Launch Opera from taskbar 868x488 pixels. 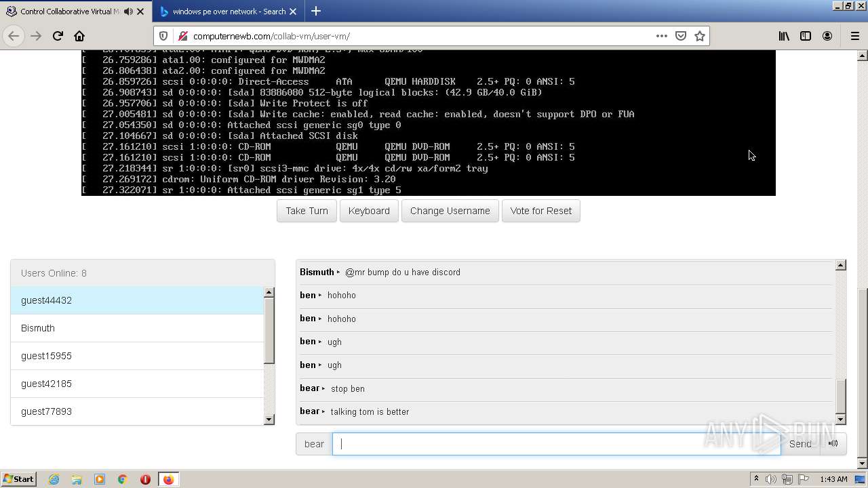tap(145, 479)
